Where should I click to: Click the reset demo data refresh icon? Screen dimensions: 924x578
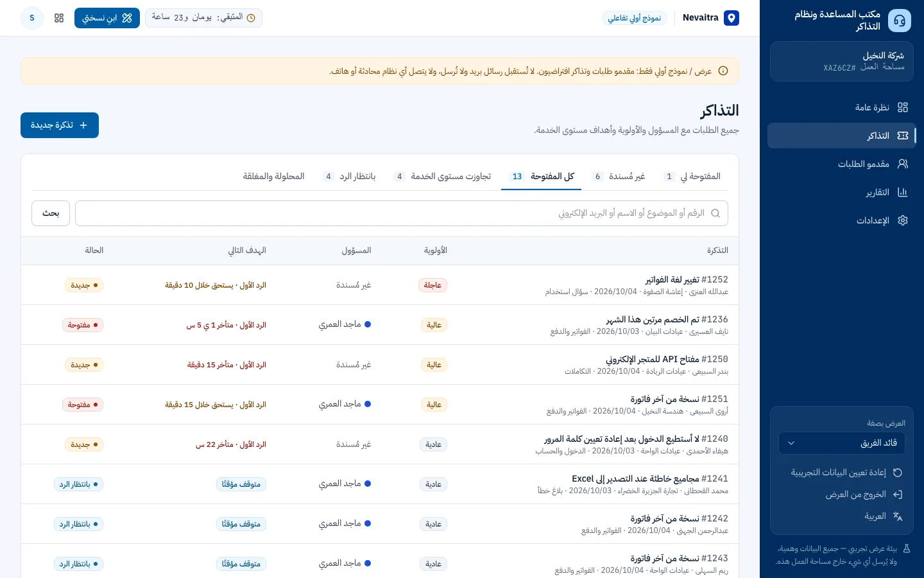coord(898,473)
